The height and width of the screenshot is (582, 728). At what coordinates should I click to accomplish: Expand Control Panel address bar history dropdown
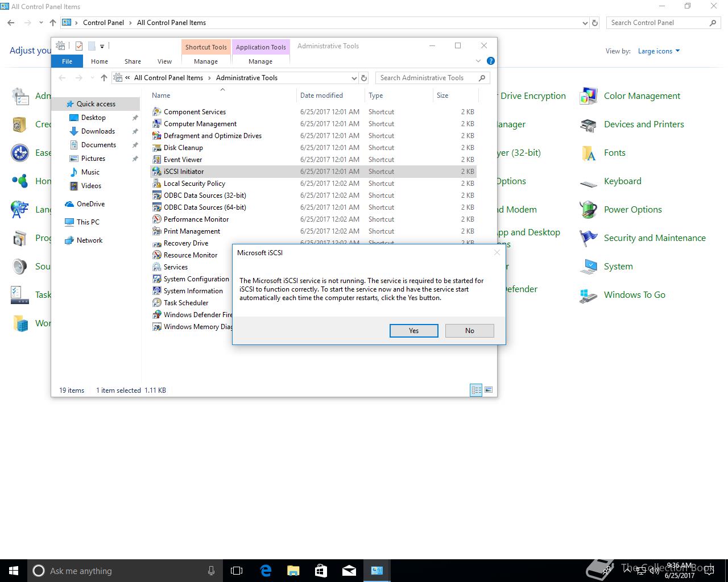pos(585,23)
